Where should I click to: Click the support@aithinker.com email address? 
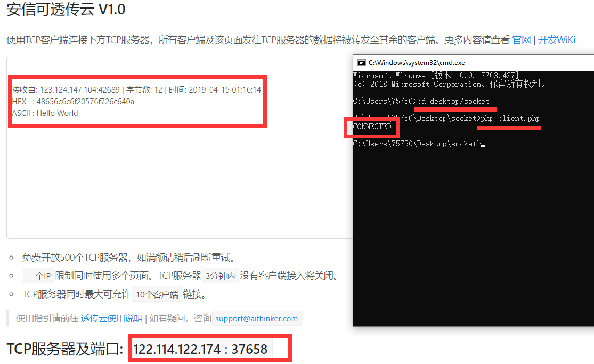pyautogui.click(x=256, y=319)
